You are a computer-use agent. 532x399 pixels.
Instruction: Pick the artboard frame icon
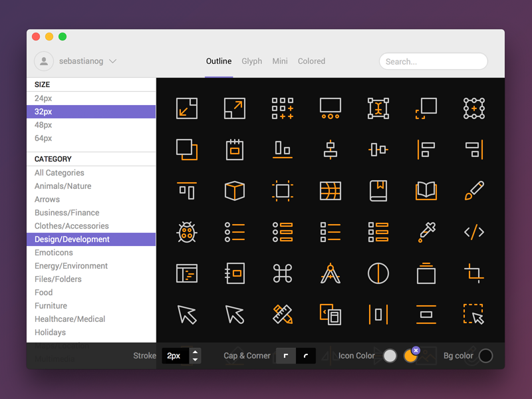click(x=283, y=191)
